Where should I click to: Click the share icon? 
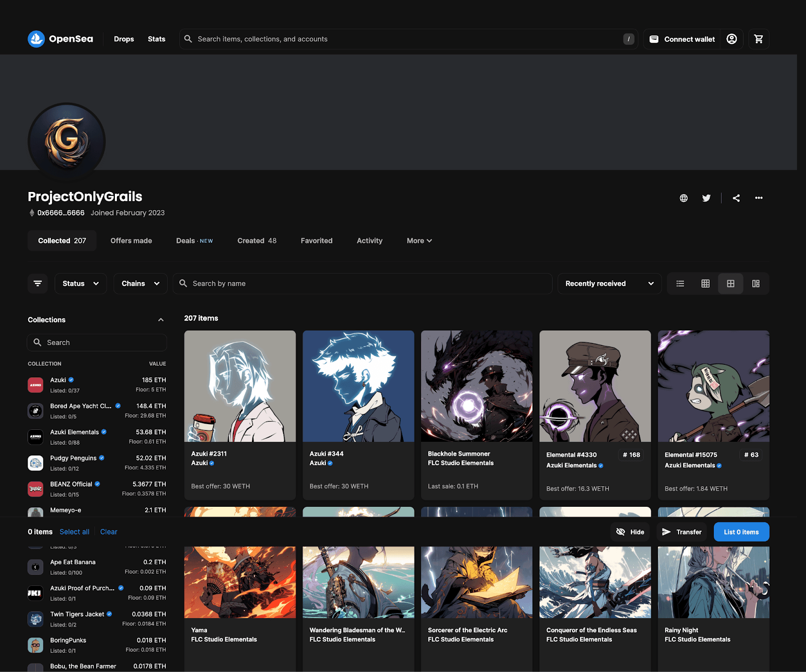[x=736, y=198]
